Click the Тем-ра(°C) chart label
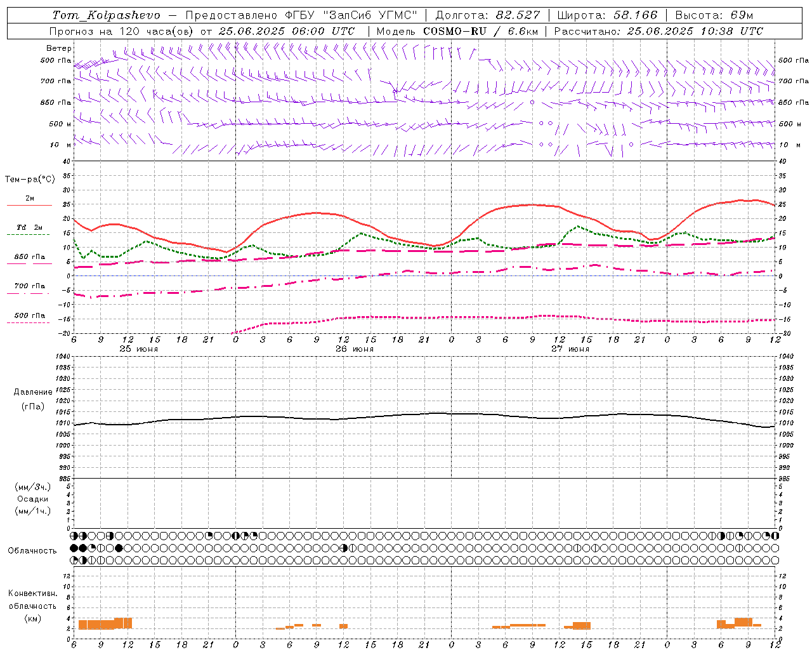The width and height of the screenshot is (812, 650). point(30,179)
